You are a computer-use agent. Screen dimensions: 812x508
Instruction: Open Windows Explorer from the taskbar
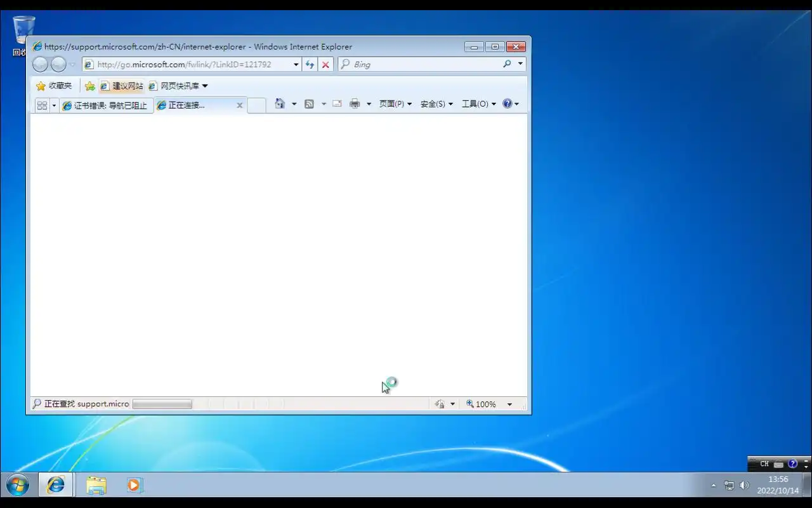(x=96, y=485)
